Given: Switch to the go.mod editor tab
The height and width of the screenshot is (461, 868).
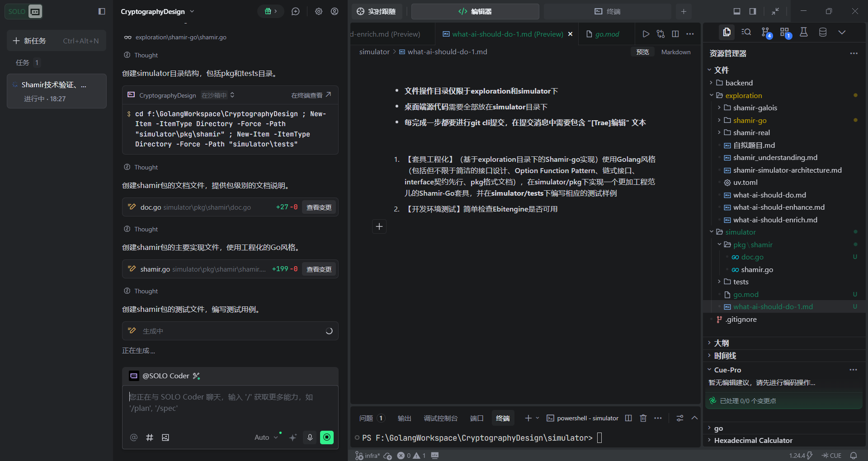Looking at the screenshot, I should [607, 34].
